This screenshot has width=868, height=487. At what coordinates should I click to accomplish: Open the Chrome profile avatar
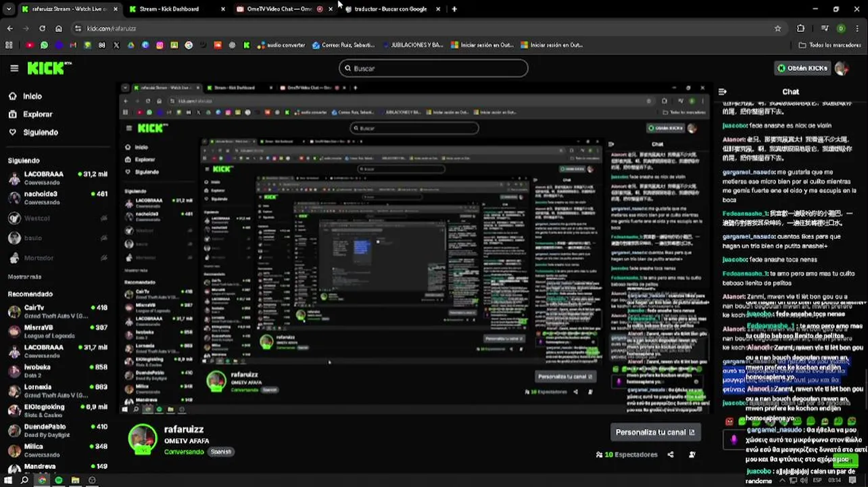(x=841, y=28)
